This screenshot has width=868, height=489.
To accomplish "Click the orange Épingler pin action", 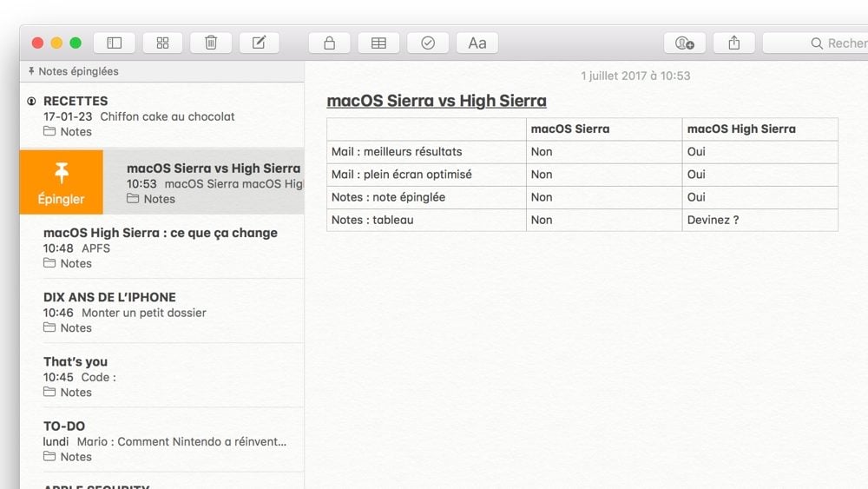I will tap(61, 182).
